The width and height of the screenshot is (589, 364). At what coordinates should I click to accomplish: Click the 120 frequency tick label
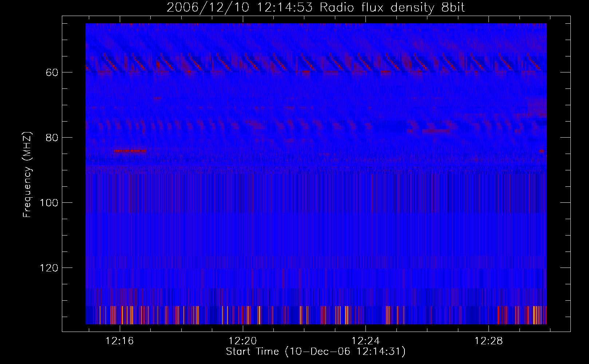(49, 268)
